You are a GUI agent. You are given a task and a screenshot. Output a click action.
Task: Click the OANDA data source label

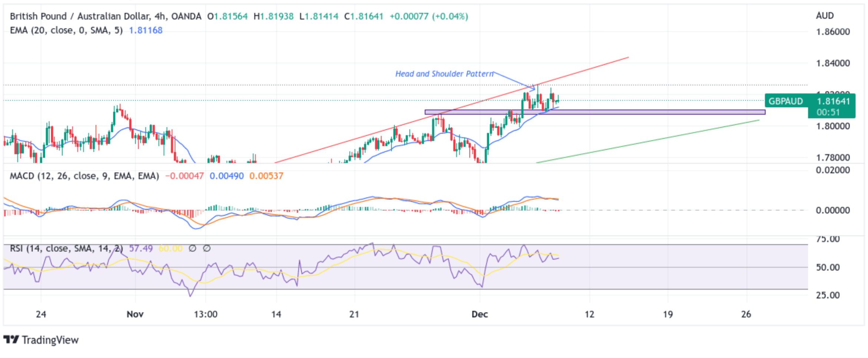[186, 16]
